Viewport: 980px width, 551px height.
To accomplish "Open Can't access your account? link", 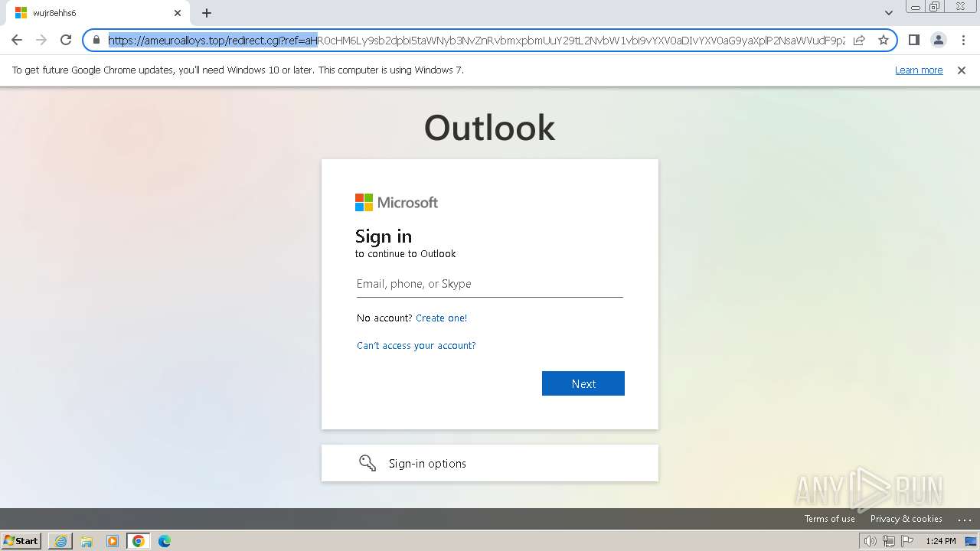I will click(x=416, y=346).
